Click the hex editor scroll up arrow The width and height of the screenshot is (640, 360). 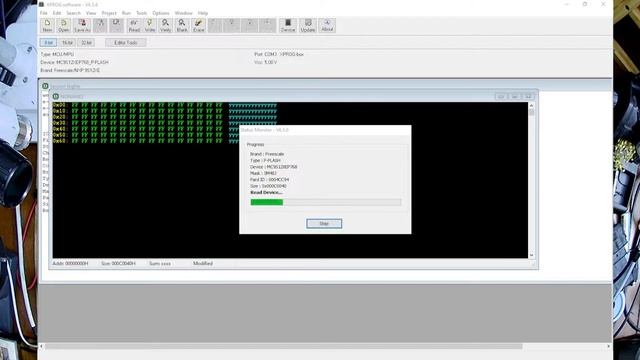tap(531, 105)
